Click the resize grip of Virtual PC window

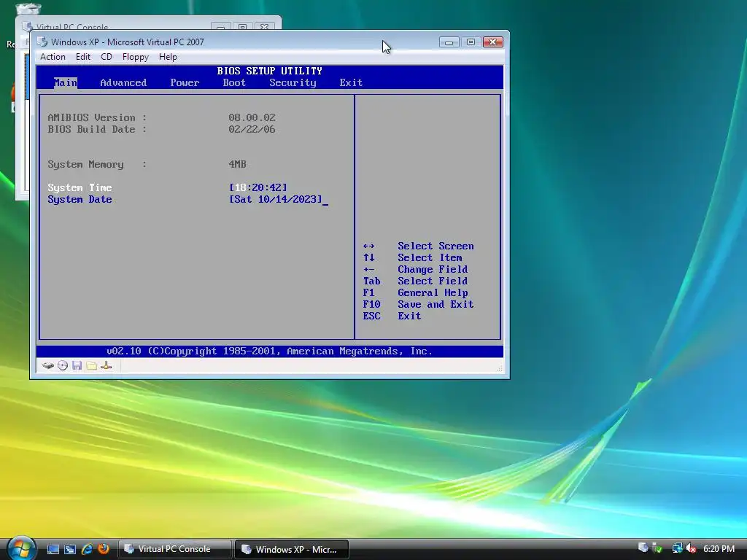click(x=499, y=368)
